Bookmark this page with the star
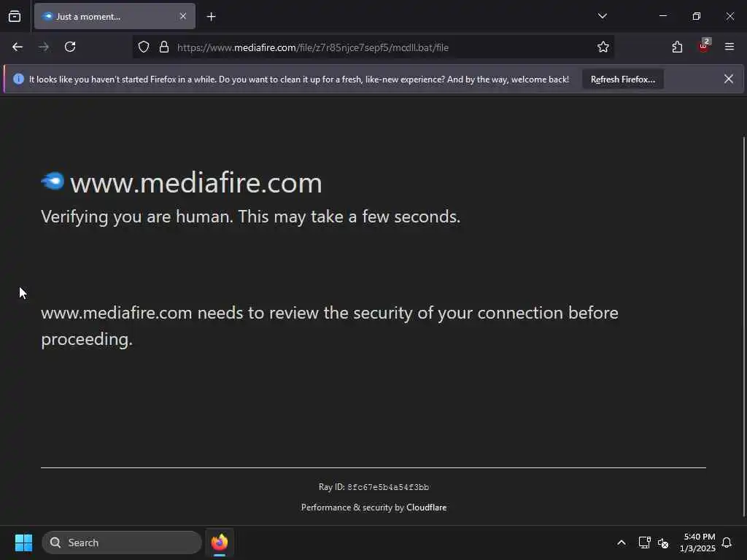Viewport: 747px width, 560px height. click(x=603, y=47)
